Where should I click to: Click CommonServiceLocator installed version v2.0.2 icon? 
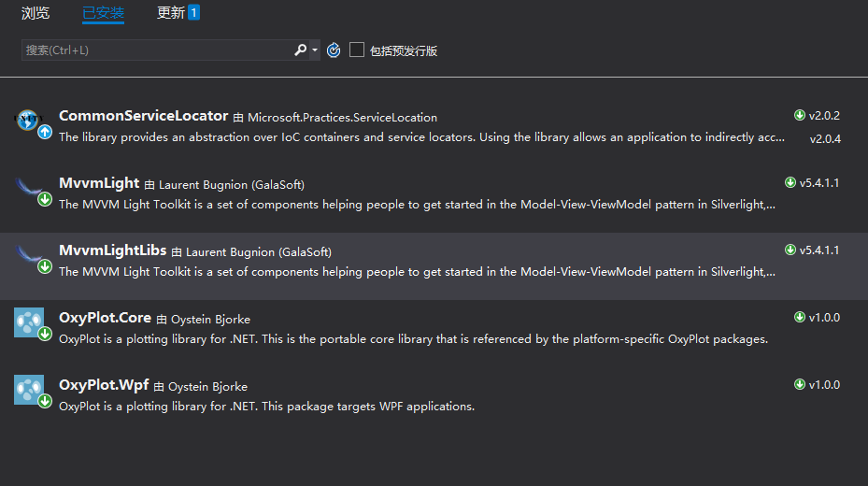click(x=800, y=116)
